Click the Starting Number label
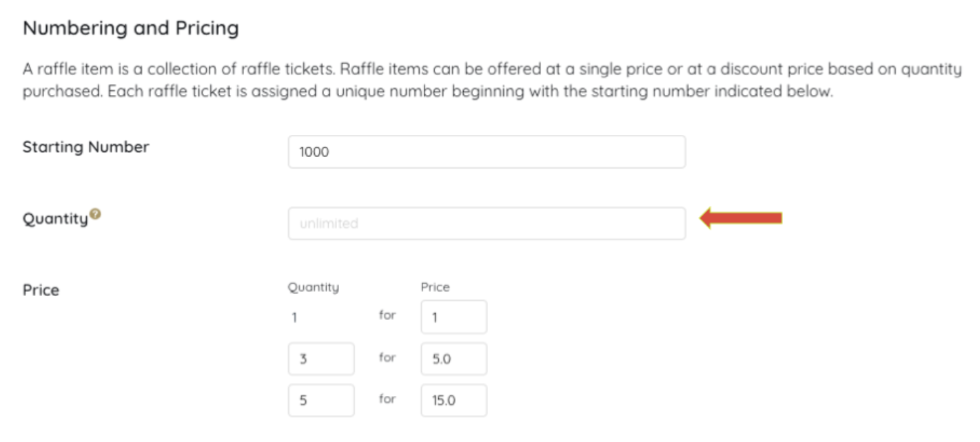The height and width of the screenshot is (442, 980). [85, 147]
